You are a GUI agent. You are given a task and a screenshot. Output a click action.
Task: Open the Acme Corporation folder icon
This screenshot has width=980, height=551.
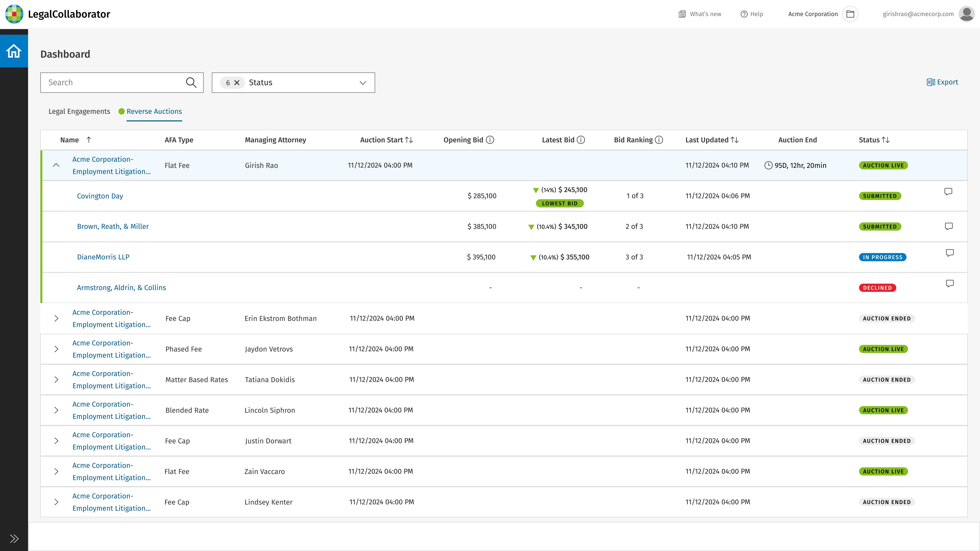pos(850,14)
